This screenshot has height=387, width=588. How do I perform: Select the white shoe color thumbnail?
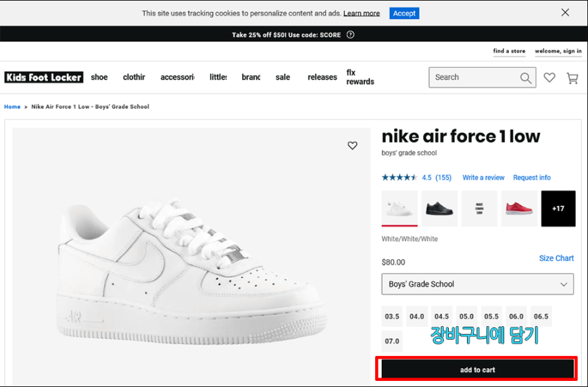pos(399,208)
